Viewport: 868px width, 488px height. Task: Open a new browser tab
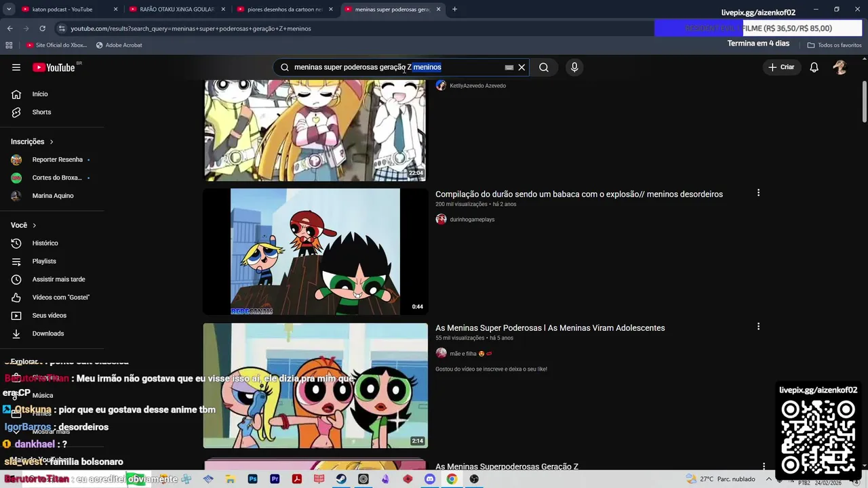coord(454,9)
